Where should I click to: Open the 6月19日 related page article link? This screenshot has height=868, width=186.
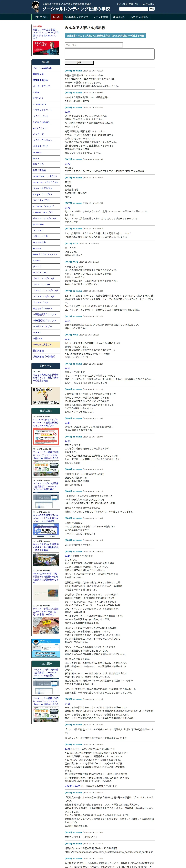46,378
